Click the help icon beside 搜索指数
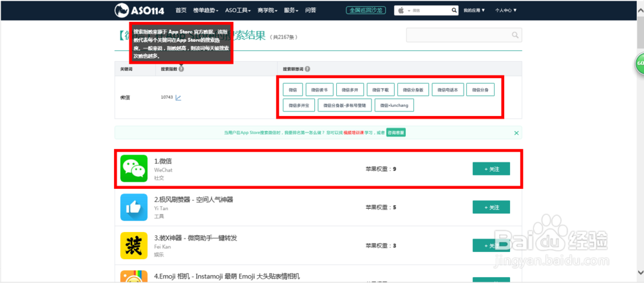The image size is (644, 283). pos(181,69)
